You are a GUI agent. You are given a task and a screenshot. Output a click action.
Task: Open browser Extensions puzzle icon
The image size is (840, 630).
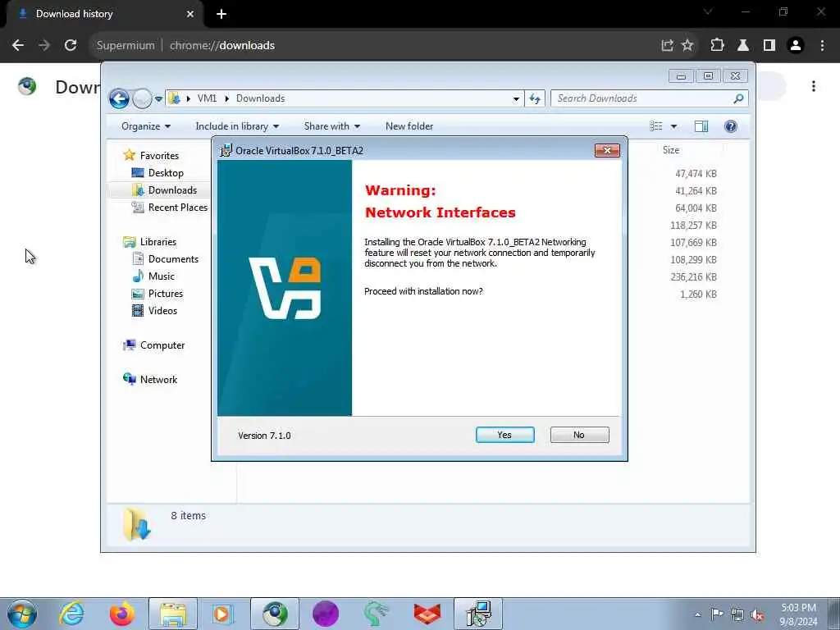pos(717,46)
